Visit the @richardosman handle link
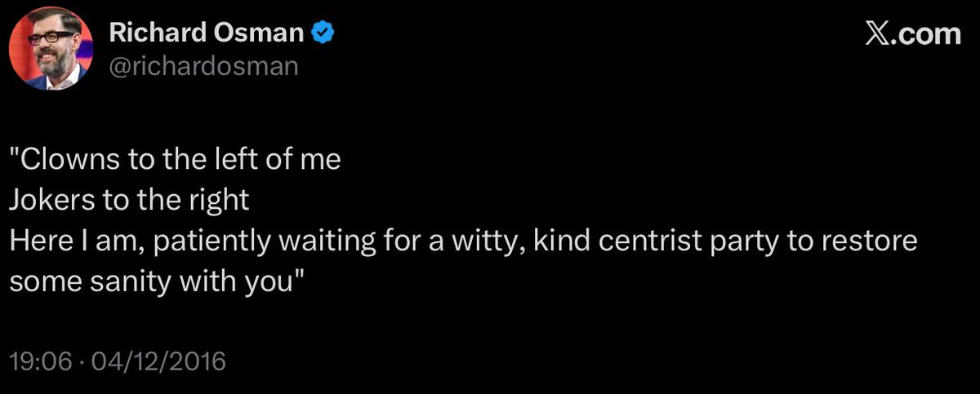 point(203,66)
